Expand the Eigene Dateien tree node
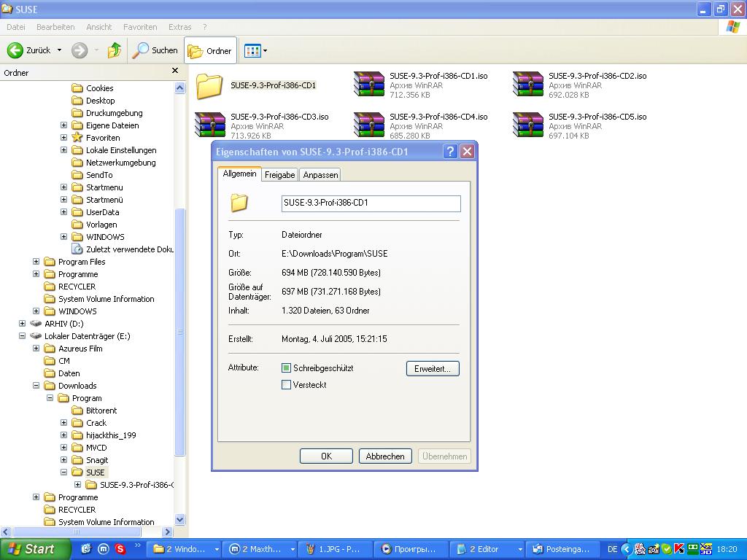Image resolution: width=747 pixels, height=560 pixels. point(64,125)
